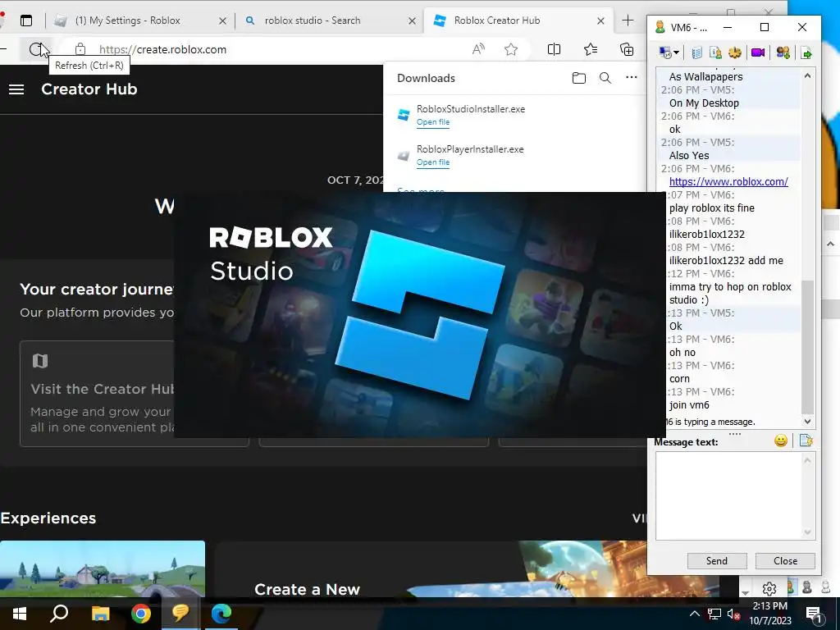Open the roblox.com link in chat
Image resolution: width=840 pixels, height=630 pixels.
[x=728, y=181]
